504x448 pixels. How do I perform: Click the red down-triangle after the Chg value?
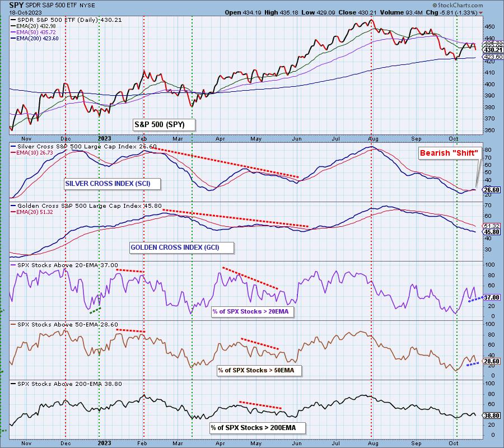tap(480, 13)
